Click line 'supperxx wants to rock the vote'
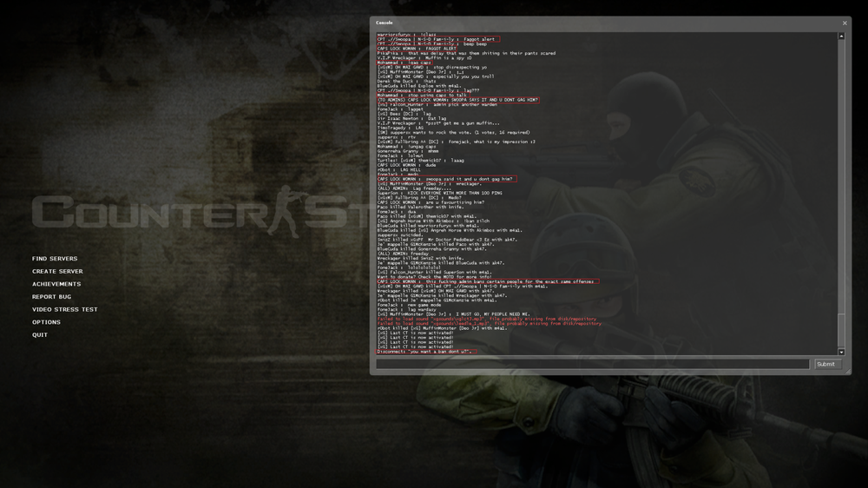This screenshot has width=868, height=488. click(x=453, y=133)
